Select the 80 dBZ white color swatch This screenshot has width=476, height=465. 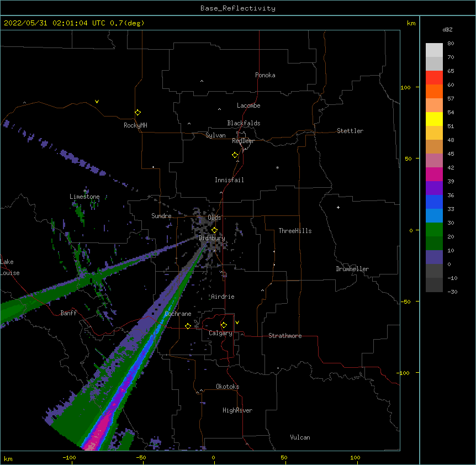pos(434,50)
